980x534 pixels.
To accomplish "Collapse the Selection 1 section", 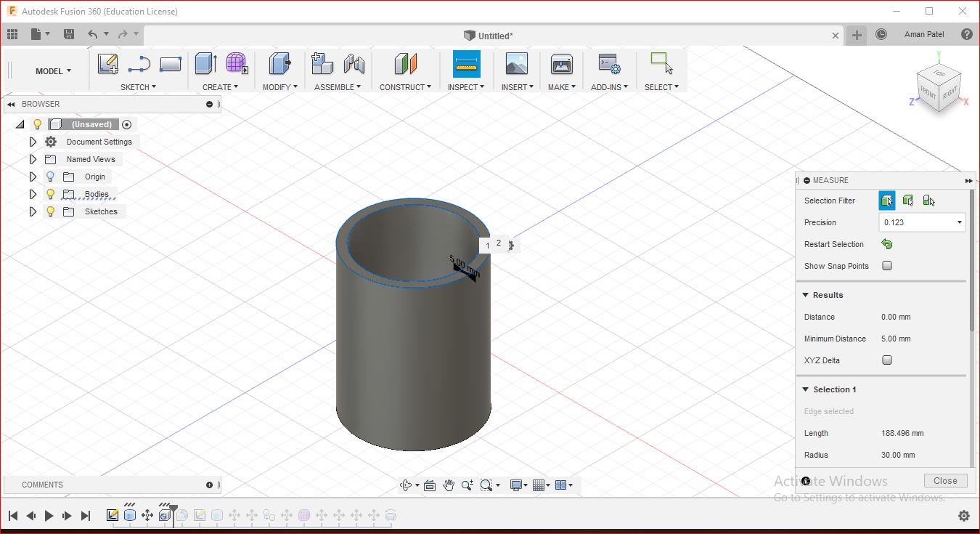I will (x=806, y=389).
